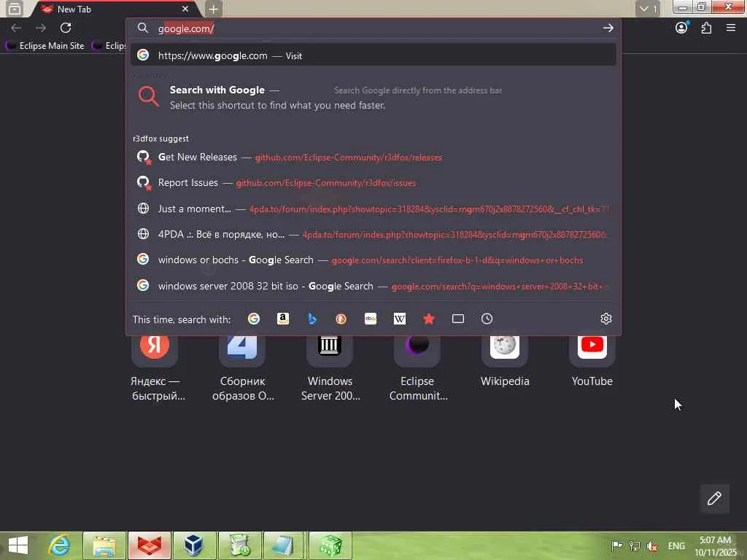Click the Go arrow in the address bar
The width and height of the screenshot is (747, 560).
coord(608,28)
